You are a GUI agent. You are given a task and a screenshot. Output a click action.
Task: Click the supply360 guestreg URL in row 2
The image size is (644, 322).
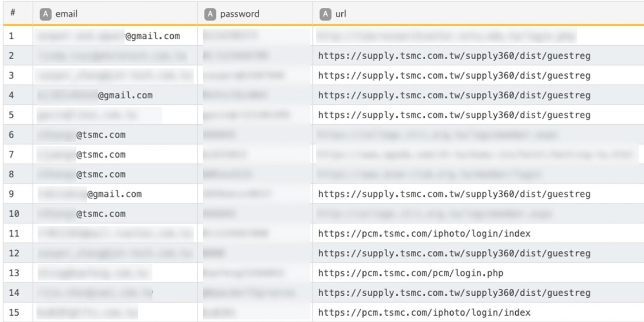pos(454,56)
